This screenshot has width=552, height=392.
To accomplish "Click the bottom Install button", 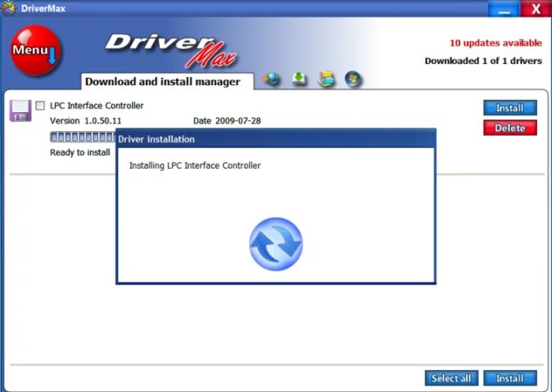I will point(509,378).
